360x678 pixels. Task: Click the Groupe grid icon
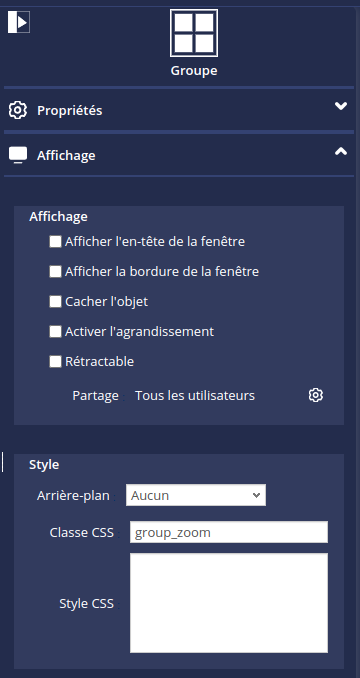click(194, 33)
